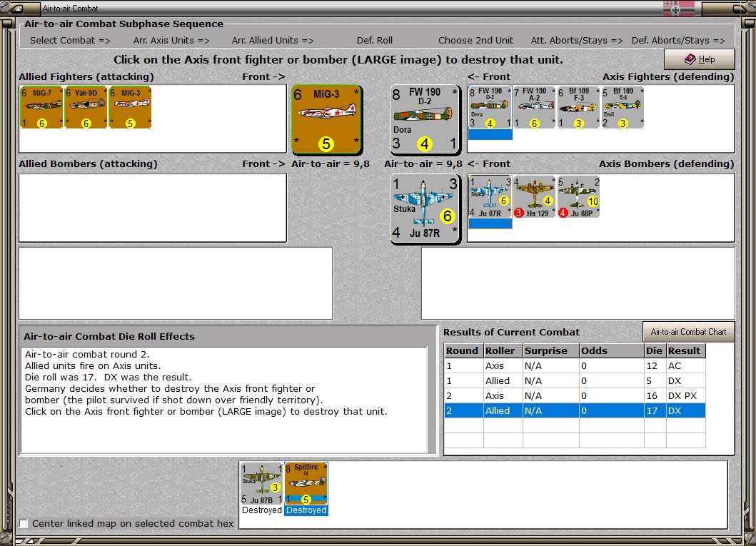
Task: Select the small MiG-3 Allied fighter counter
Action: point(130,108)
